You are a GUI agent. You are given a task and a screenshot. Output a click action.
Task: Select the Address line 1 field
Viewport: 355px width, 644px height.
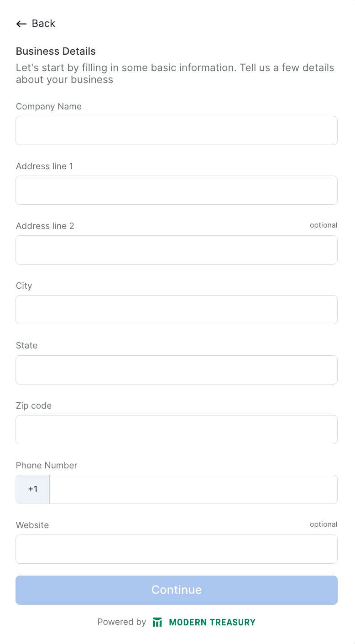coord(177,190)
